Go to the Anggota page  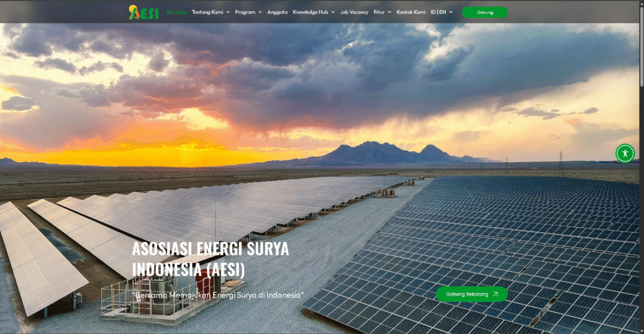pyautogui.click(x=277, y=13)
